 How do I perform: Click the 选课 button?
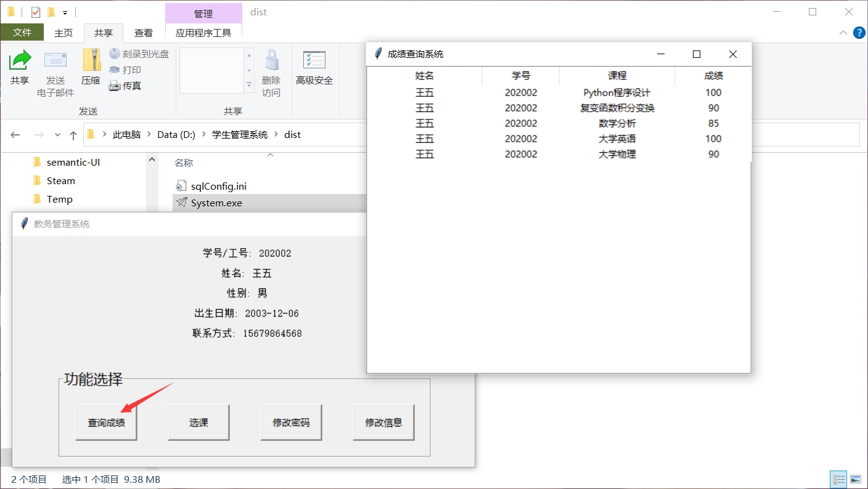199,422
